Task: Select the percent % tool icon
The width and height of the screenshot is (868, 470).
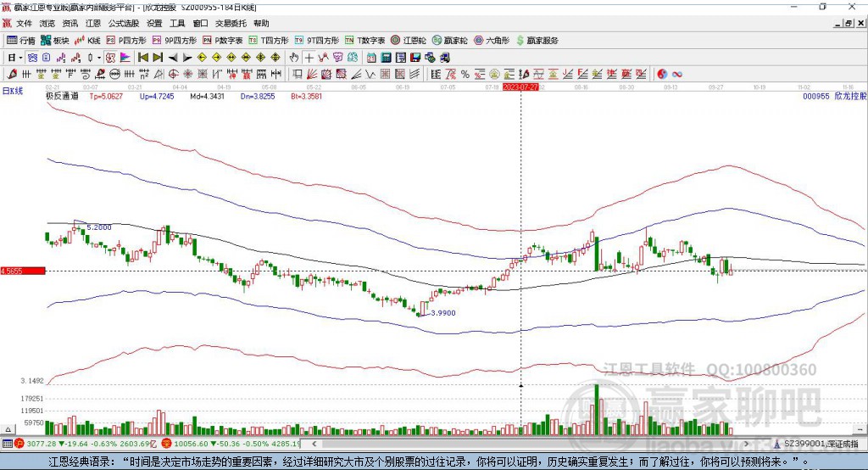Action: click(465, 75)
